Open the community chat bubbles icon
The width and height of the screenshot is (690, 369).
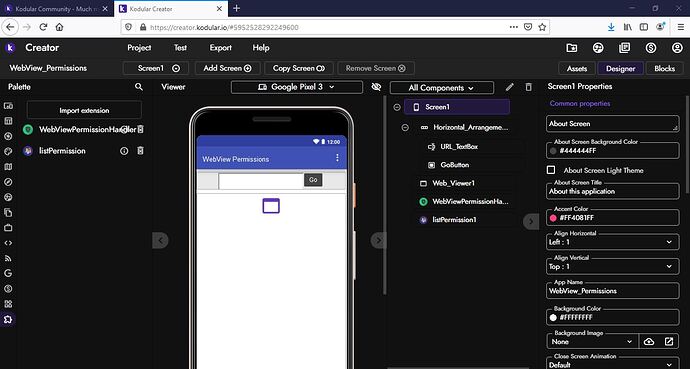coord(598,48)
